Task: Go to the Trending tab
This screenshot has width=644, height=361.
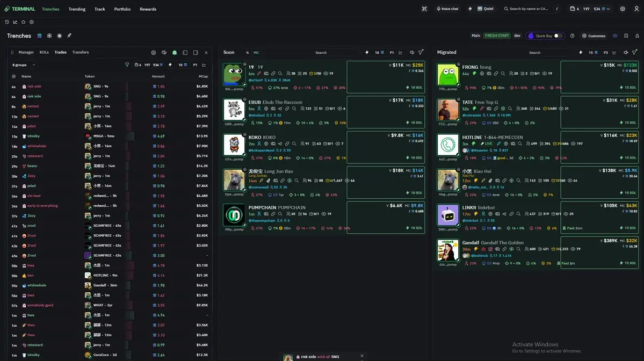Action: point(77,9)
